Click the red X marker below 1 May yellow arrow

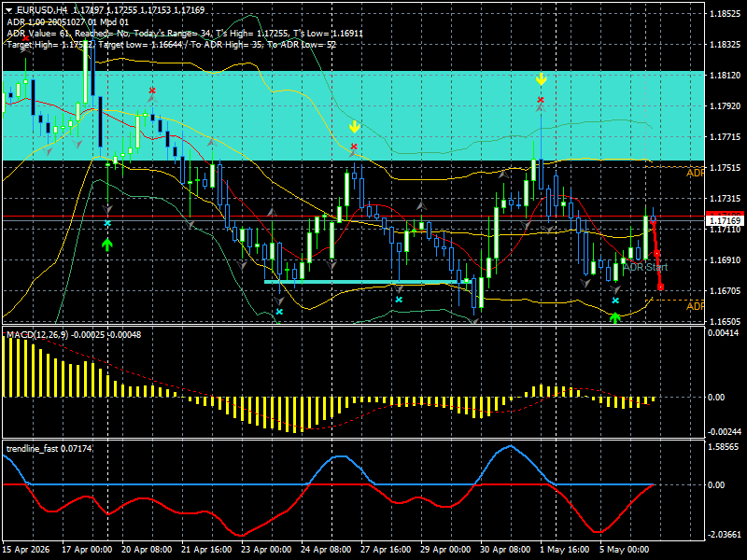point(541,100)
